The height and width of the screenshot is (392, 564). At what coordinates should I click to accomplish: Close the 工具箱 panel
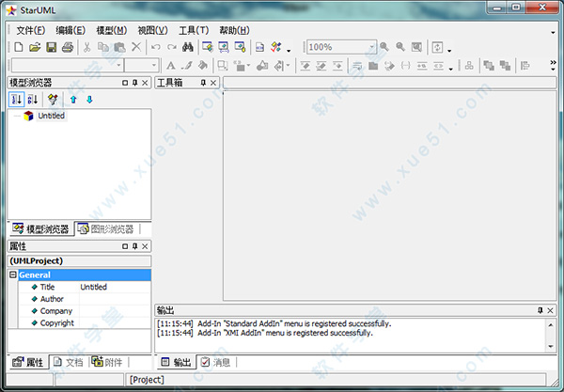(213, 83)
